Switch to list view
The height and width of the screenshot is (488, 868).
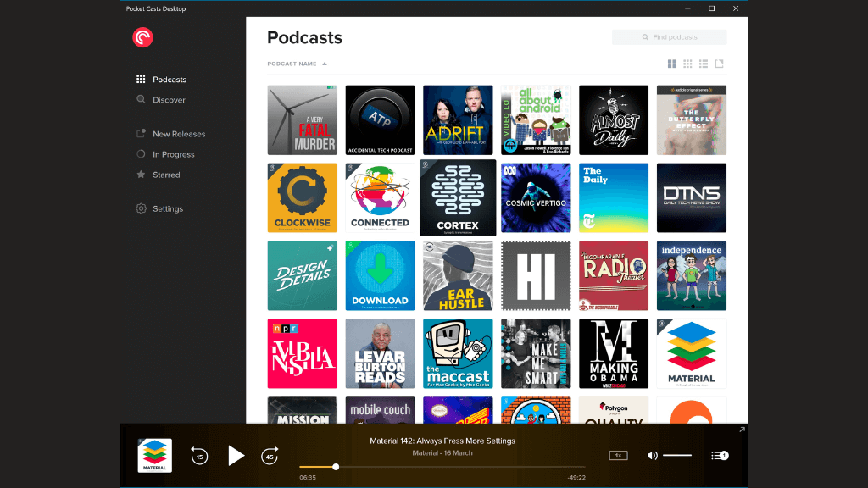pos(703,64)
